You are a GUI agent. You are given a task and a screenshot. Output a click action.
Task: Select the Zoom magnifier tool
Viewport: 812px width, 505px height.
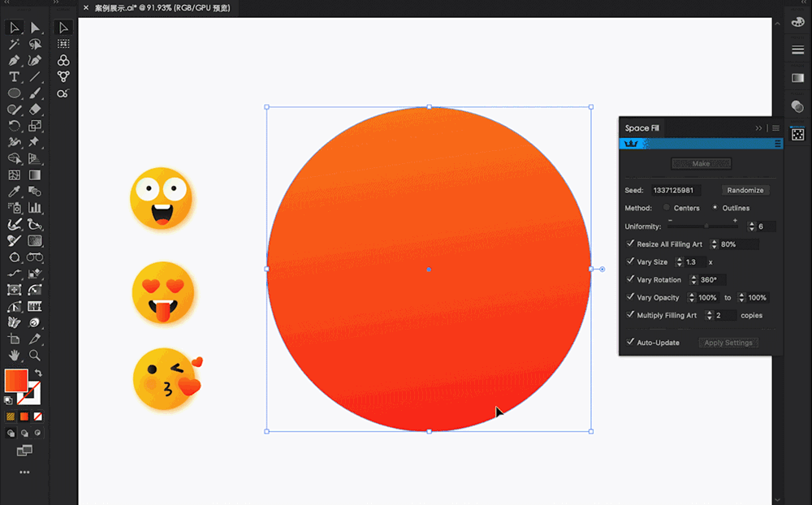(35, 356)
